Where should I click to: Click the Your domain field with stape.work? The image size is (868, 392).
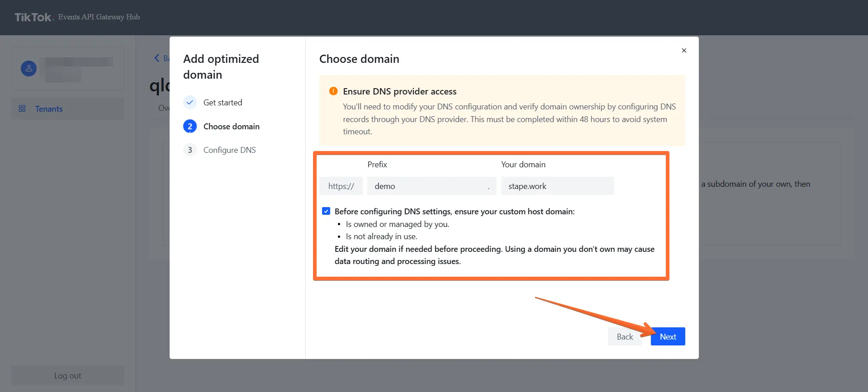[558, 186]
